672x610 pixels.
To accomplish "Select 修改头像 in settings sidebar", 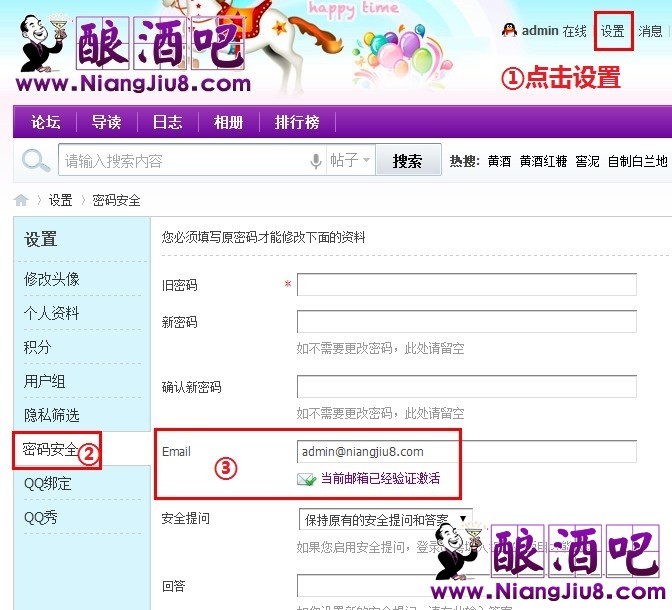I will tap(52, 279).
